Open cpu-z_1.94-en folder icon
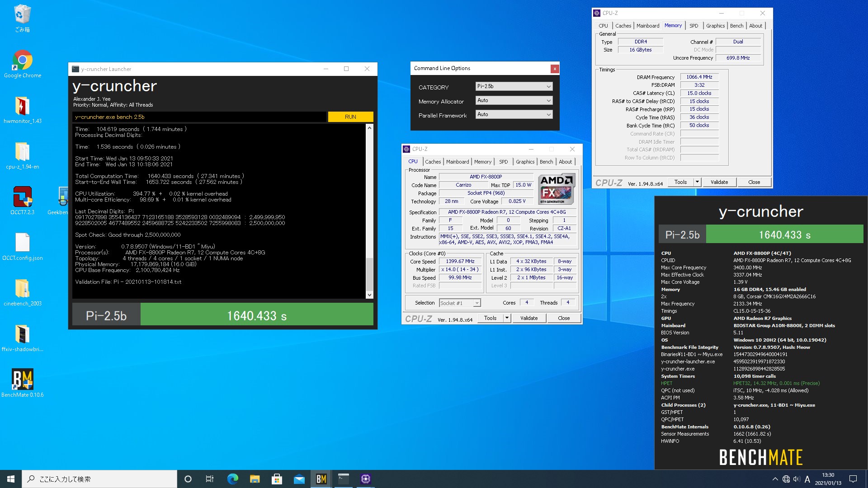Image resolution: width=868 pixels, height=488 pixels. coord(22,155)
